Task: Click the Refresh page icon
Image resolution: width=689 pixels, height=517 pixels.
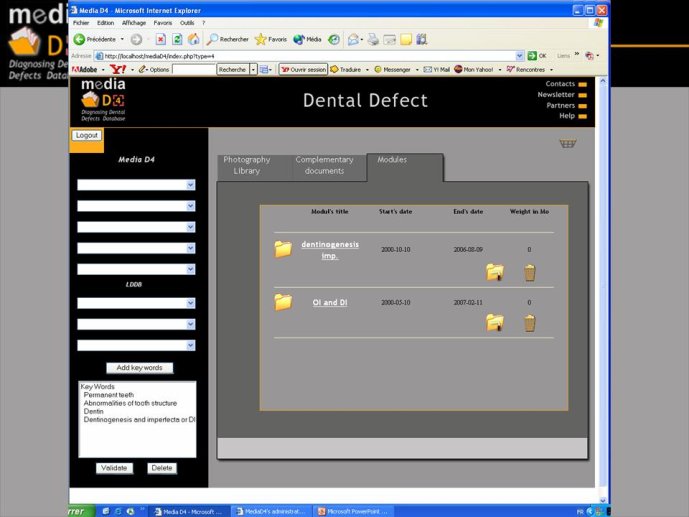Action: tap(177, 40)
